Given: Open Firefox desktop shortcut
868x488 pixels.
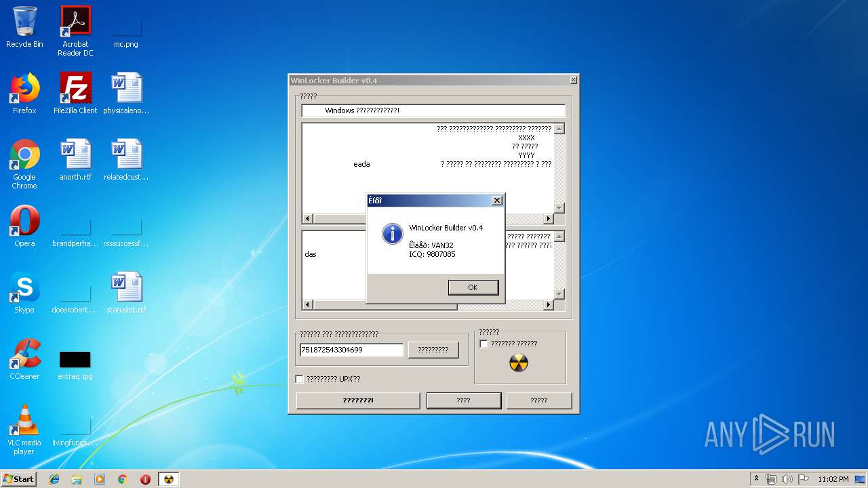Looking at the screenshot, I should point(24,94).
